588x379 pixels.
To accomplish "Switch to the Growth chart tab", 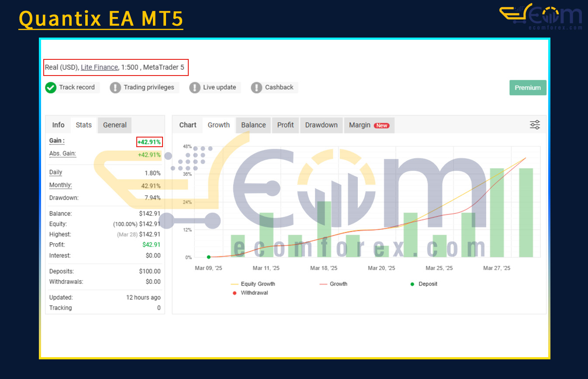I will 219,125.
